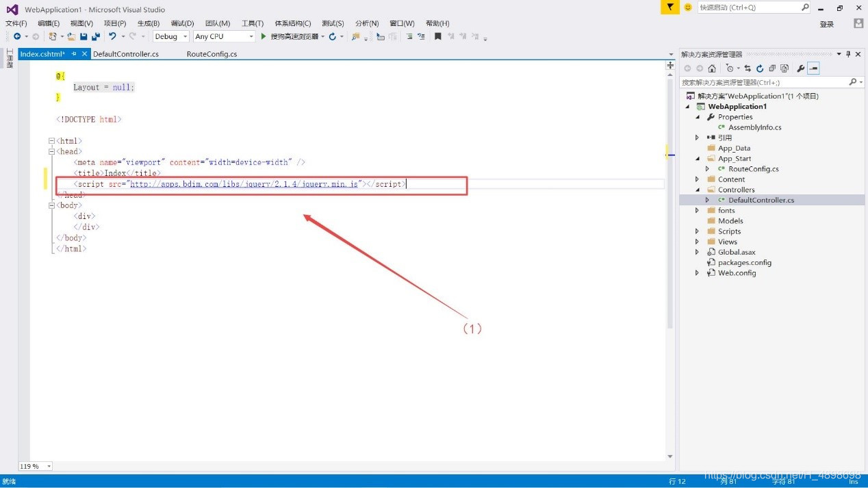
Task: Click the open file folder icon
Action: (x=71, y=36)
